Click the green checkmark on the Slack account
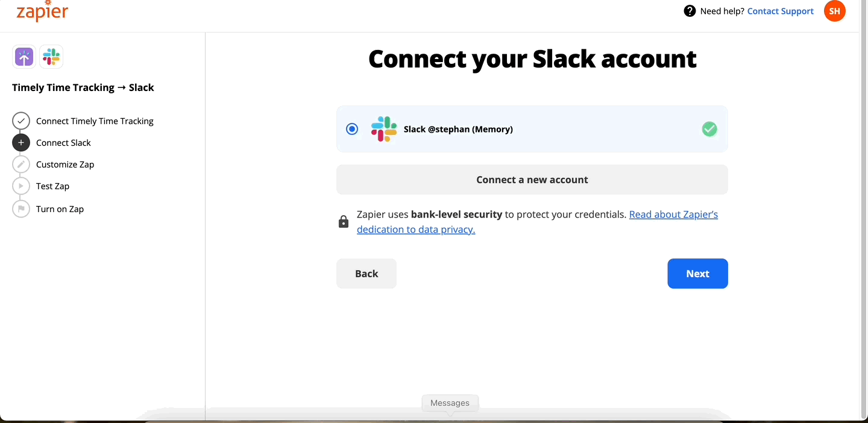The image size is (868, 423). click(x=709, y=129)
